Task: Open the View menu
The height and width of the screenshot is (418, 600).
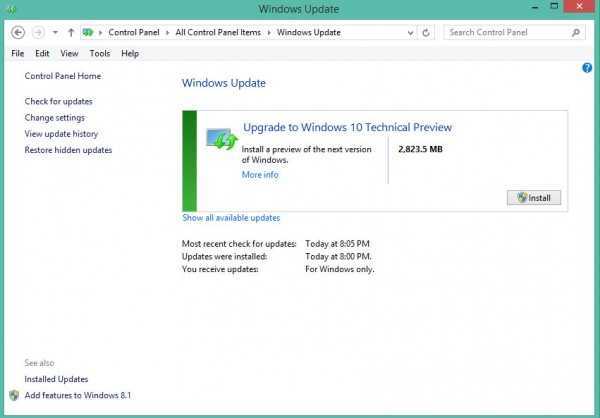Action: coord(69,54)
